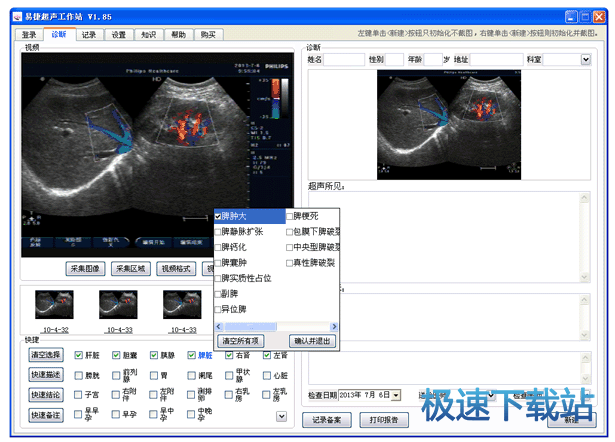The image size is (615, 442).
Task: Open the 设置 tab
Action: click(x=119, y=35)
